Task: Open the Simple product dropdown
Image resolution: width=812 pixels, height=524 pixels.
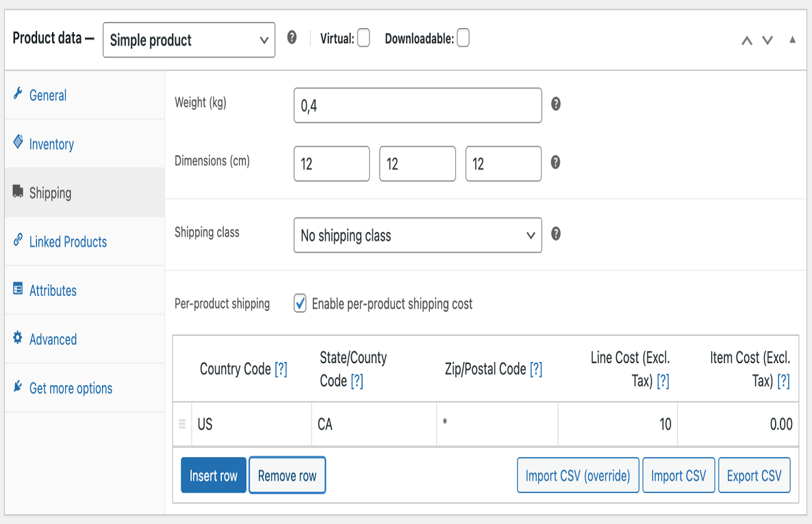Action: click(189, 40)
